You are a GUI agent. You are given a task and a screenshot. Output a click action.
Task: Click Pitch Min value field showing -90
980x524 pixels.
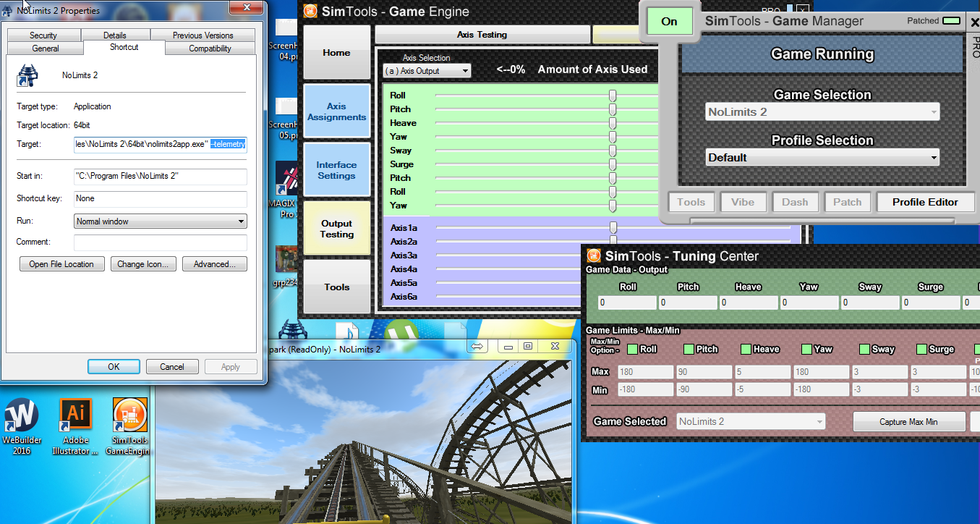[704, 390]
